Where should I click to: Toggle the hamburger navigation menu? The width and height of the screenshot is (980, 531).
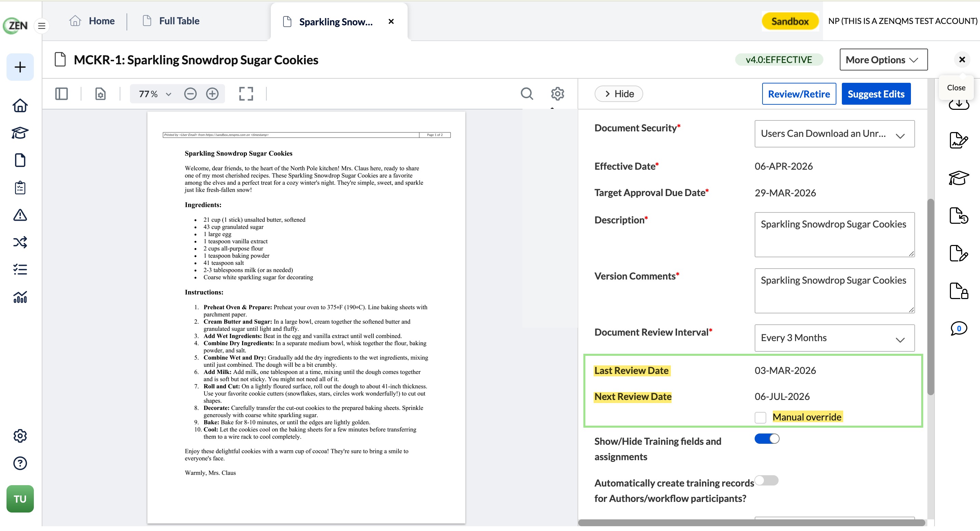pyautogui.click(x=41, y=26)
